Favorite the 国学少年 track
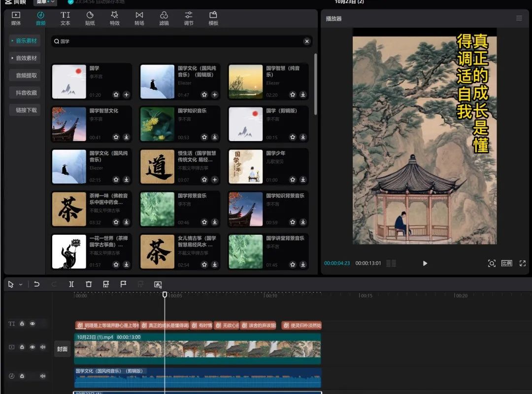The image size is (532, 394). click(x=293, y=179)
